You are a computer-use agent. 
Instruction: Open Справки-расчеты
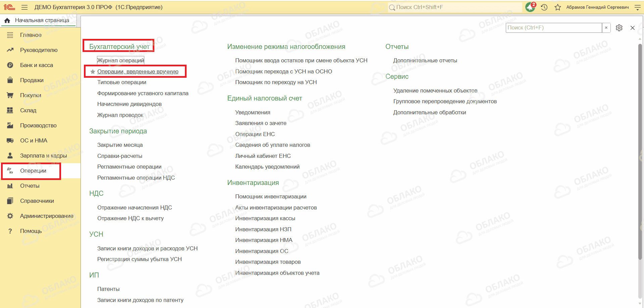point(120,156)
